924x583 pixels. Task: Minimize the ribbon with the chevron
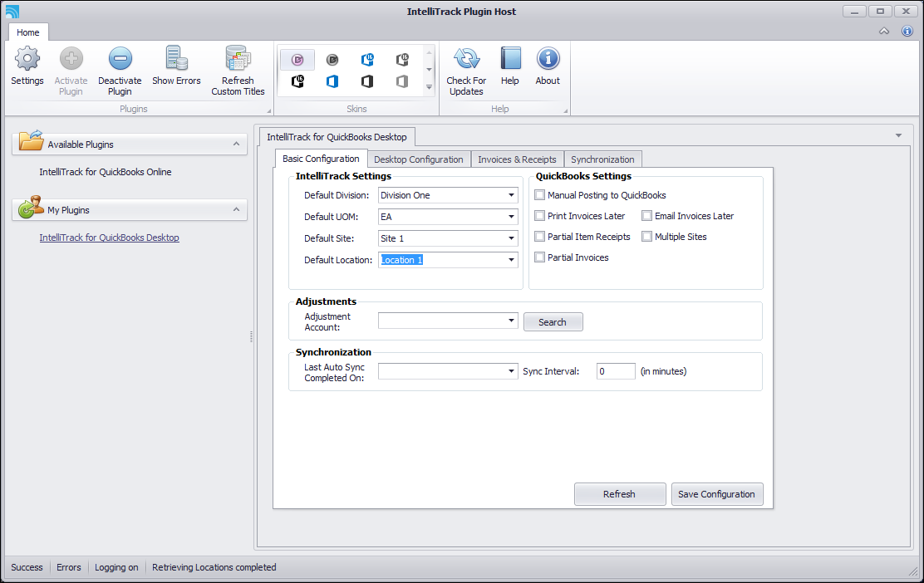(x=884, y=32)
